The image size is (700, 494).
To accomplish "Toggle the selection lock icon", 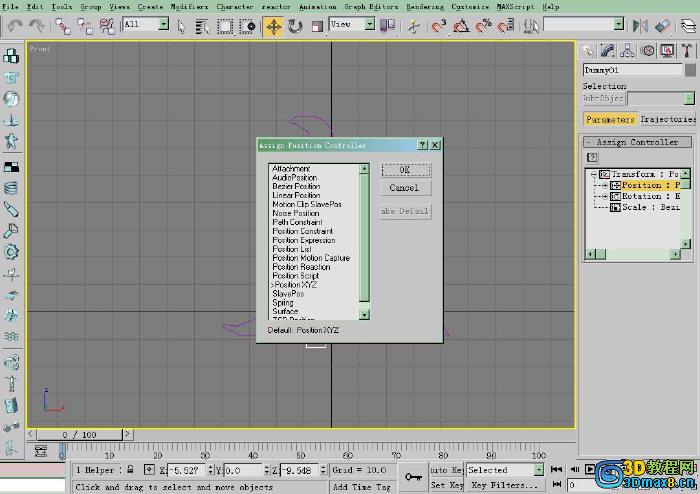I will pyautogui.click(x=130, y=469).
